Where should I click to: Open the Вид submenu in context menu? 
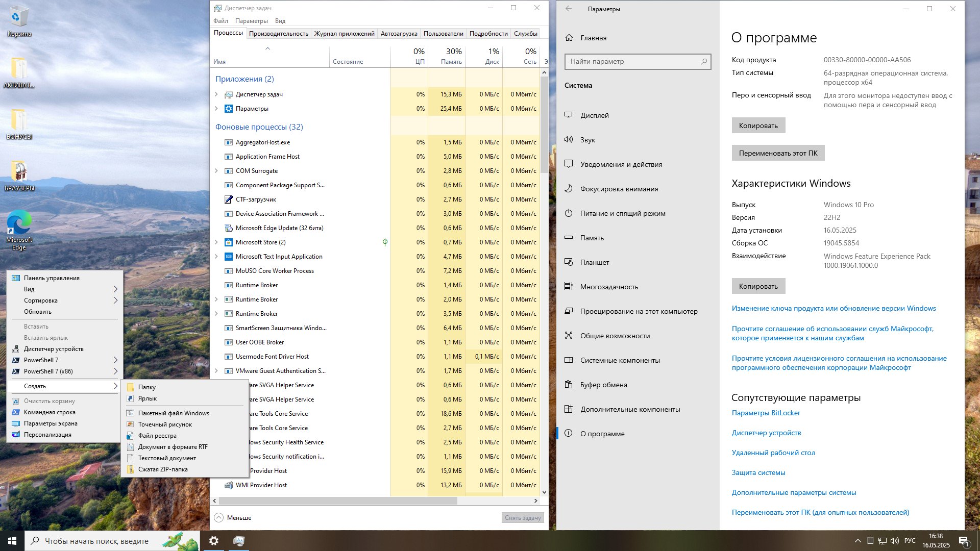[65, 289]
